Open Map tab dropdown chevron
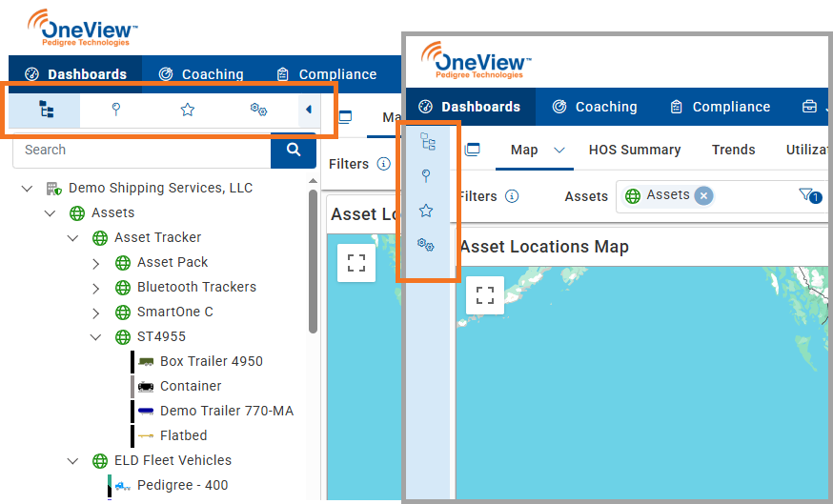Image resolution: width=833 pixels, height=504 pixels. click(559, 151)
